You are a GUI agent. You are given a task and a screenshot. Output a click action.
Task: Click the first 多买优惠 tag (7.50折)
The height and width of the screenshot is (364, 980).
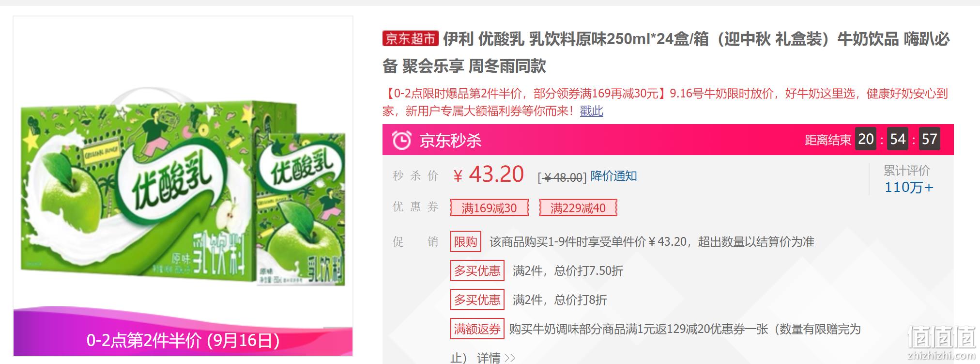click(x=477, y=270)
